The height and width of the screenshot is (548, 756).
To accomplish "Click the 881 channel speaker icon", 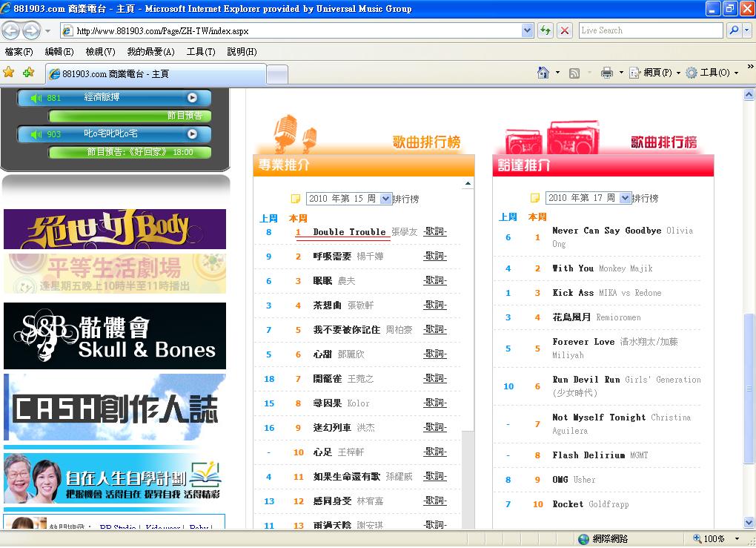I will (36, 98).
